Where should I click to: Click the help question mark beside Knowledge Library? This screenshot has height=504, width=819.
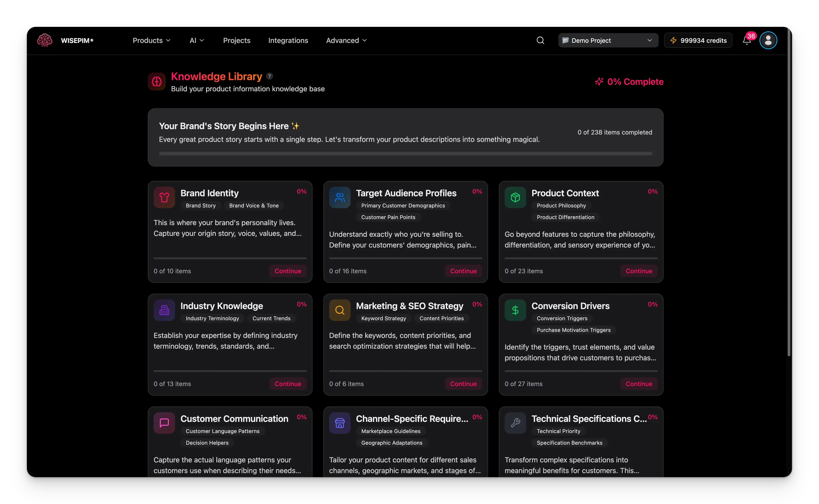(x=269, y=76)
